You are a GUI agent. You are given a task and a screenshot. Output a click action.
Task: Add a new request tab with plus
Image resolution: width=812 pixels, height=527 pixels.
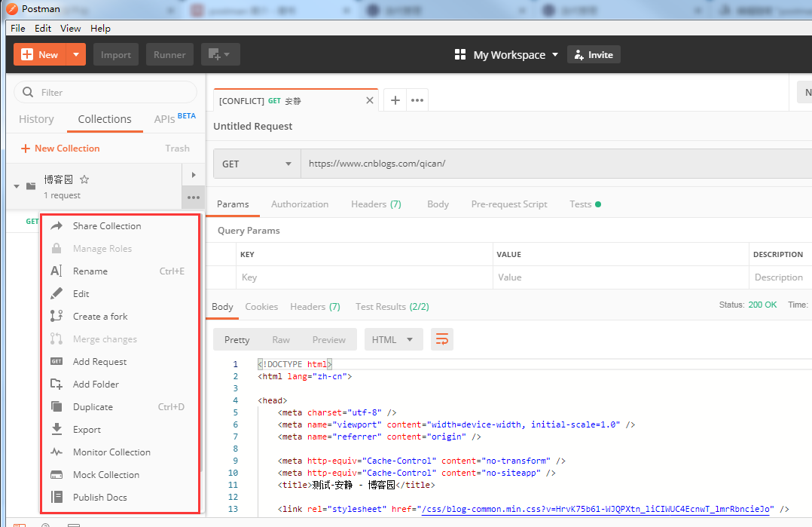(x=395, y=100)
